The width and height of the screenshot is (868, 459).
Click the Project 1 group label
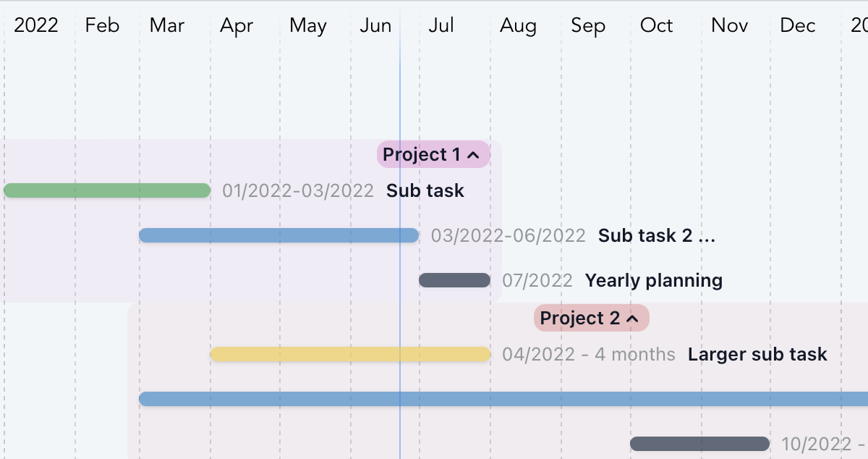pyautogui.click(x=421, y=155)
